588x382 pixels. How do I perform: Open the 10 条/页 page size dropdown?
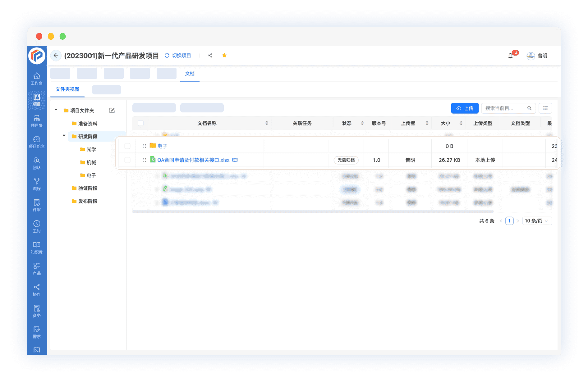click(x=537, y=221)
